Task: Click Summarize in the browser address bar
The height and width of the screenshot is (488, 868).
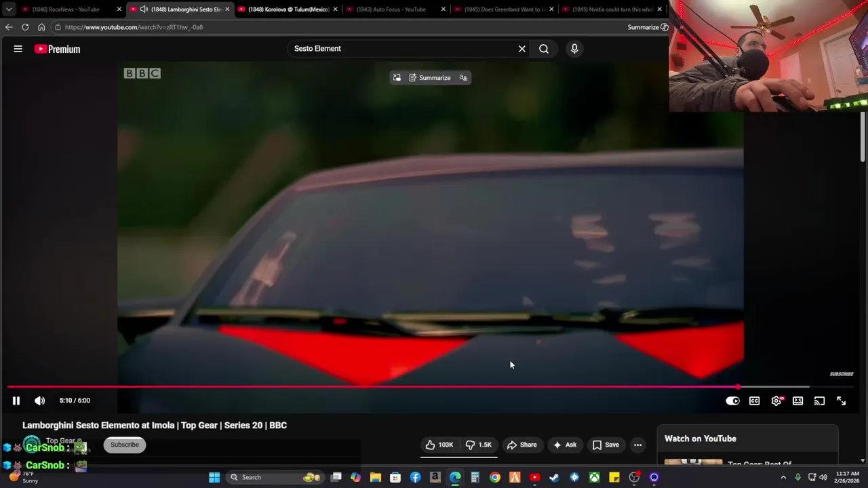Action: tap(648, 27)
